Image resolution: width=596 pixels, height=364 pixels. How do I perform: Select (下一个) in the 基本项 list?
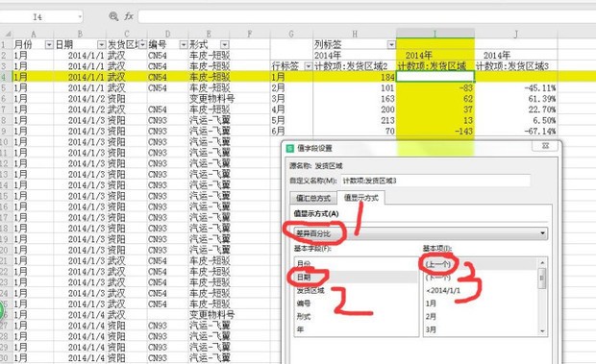click(481, 277)
